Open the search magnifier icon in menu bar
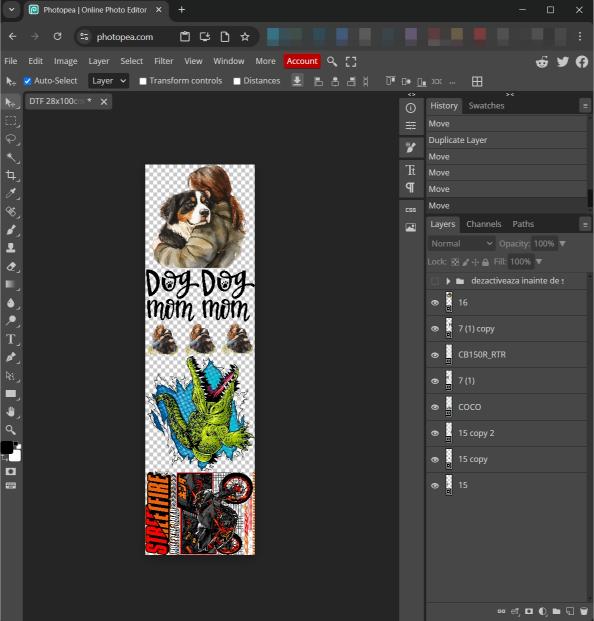This screenshot has height=621, width=594. [x=332, y=61]
